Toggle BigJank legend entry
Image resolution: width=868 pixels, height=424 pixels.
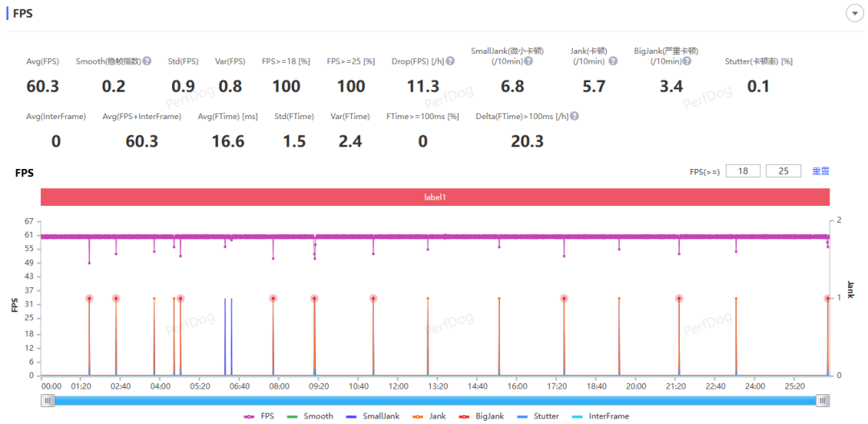pos(481,416)
